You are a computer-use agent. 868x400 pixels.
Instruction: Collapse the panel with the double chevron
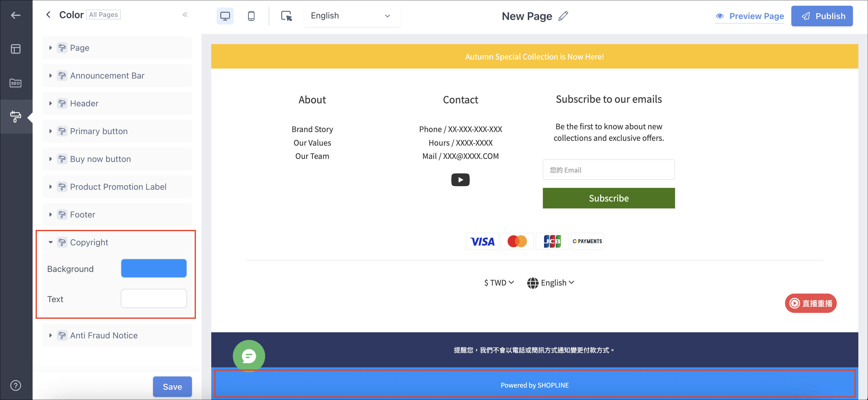click(x=185, y=15)
